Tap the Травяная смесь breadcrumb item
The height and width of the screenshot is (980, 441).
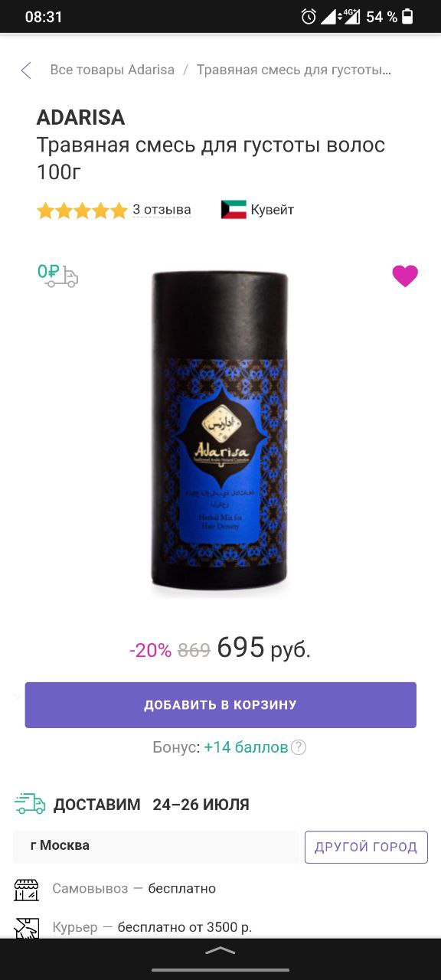click(x=294, y=70)
